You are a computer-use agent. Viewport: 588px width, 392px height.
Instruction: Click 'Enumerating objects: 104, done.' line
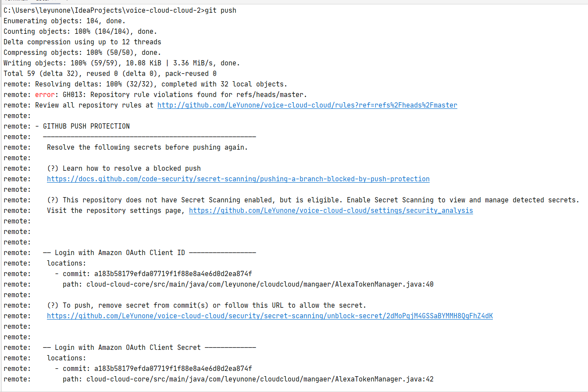tap(64, 21)
